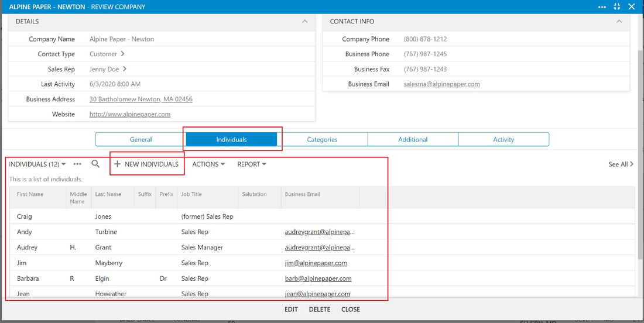
Task: Select the Andy first name cell
Action: click(24, 232)
